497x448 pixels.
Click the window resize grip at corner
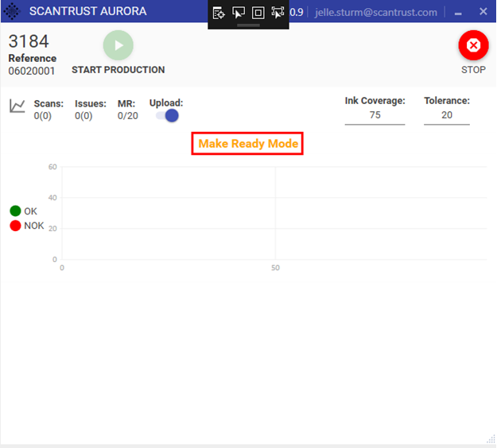pos(491,439)
